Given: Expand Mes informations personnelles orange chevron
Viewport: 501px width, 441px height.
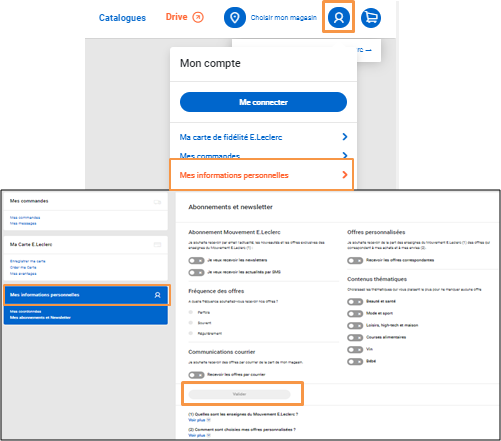Looking at the screenshot, I should (x=345, y=175).
